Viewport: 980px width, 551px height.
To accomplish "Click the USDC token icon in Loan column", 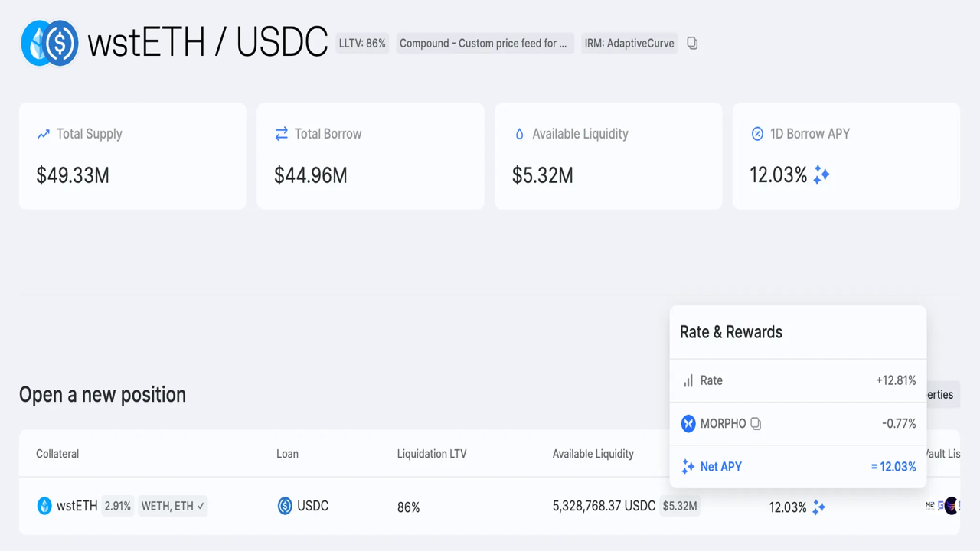I will tap(285, 506).
